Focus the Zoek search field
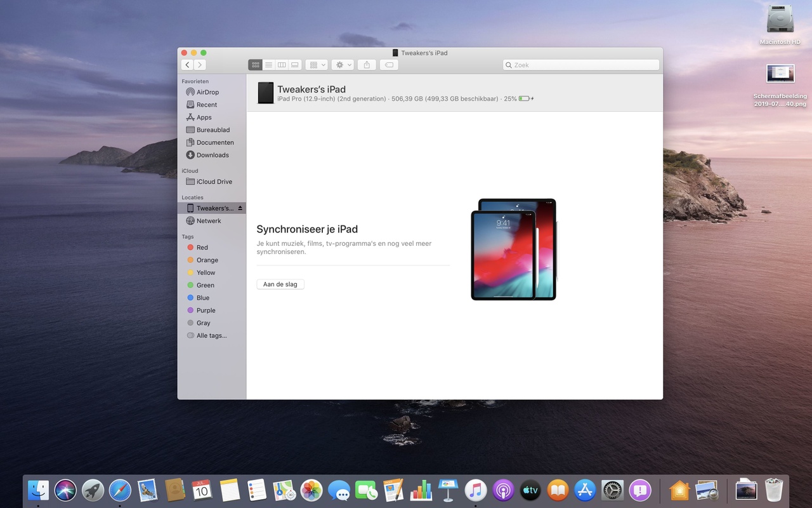The image size is (812, 508). 581,65
